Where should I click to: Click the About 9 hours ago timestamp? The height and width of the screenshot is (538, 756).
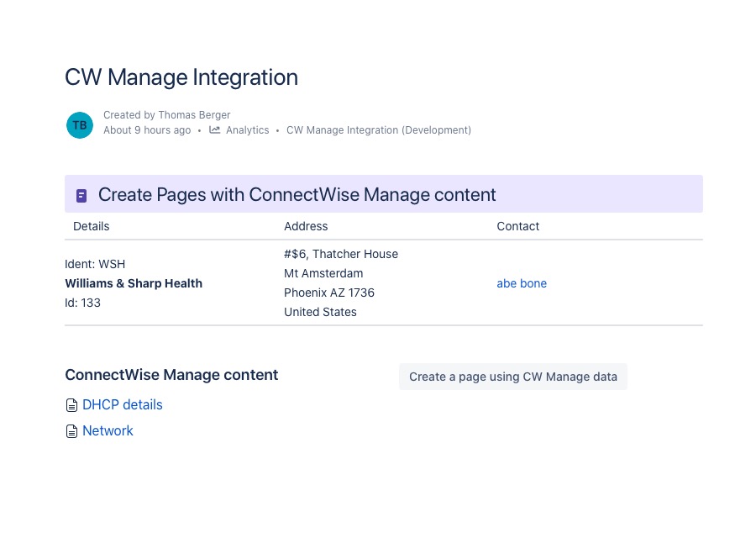click(x=147, y=130)
